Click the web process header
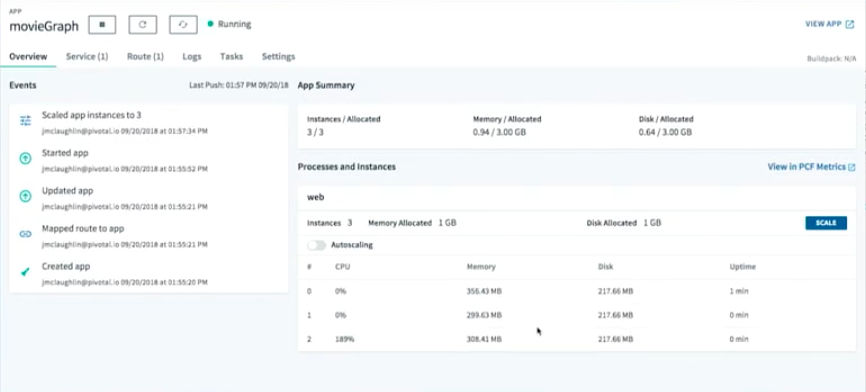The image size is (866, 392). click(x=315, y=197)
